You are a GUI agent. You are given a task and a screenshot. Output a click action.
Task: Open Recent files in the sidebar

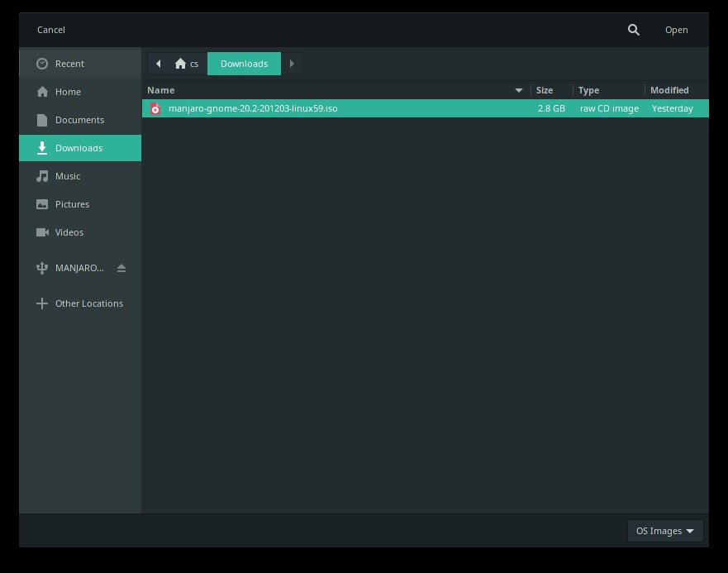(x=80, y=64)
